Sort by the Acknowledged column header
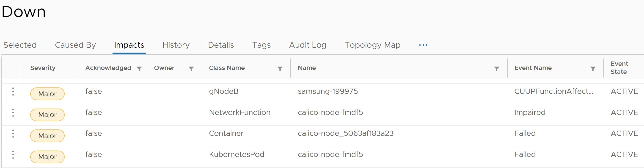 click(x=108, y=68)
